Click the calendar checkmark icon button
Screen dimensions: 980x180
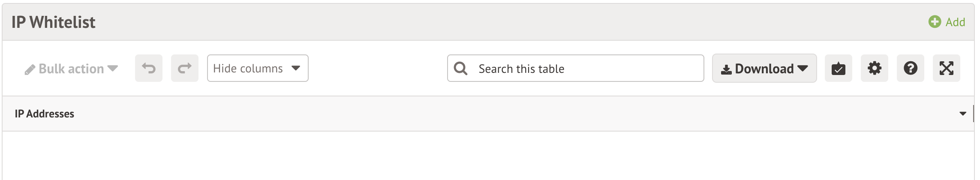[839, 69]
